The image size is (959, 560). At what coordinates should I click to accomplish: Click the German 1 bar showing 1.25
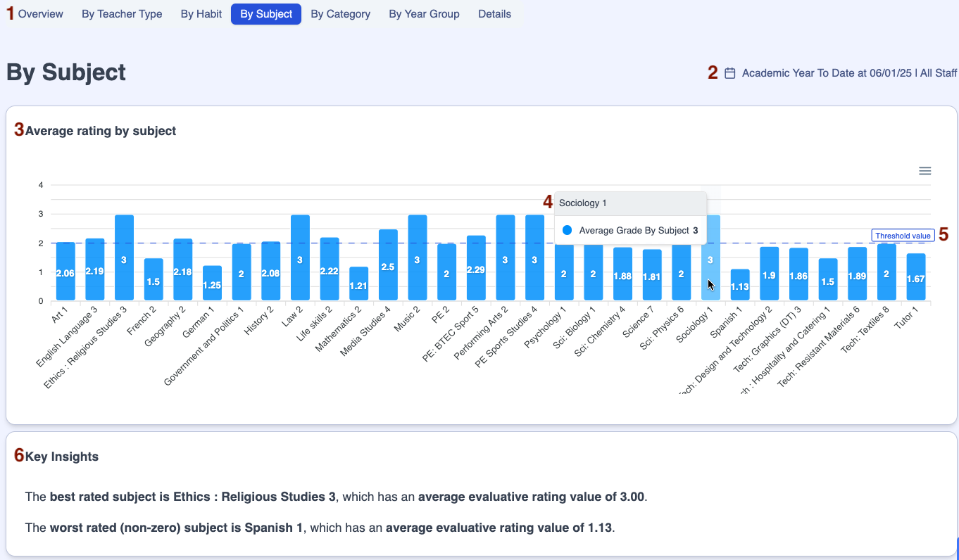click(213, 284)
